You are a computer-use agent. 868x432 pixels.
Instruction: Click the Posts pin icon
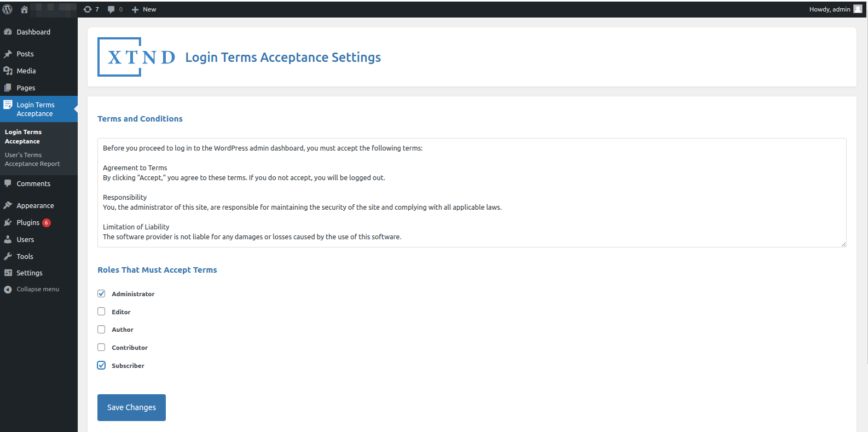8,54
